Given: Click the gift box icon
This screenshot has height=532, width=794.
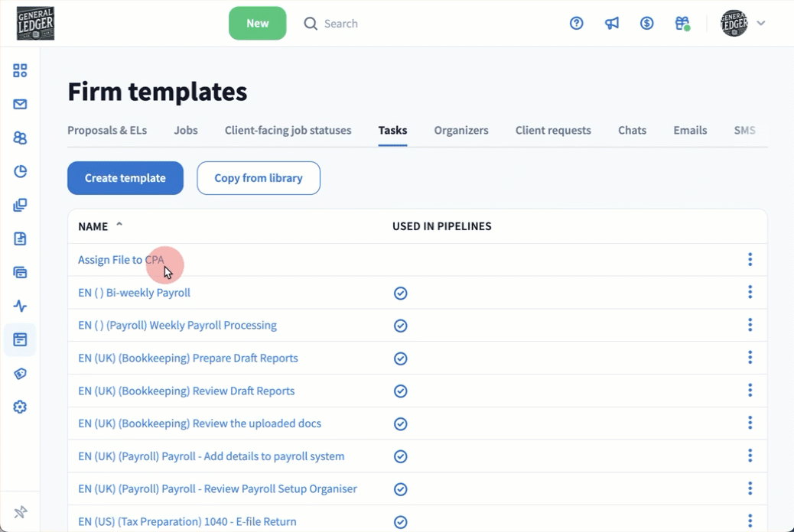Looking at the screenshot, I should [682, 24].
